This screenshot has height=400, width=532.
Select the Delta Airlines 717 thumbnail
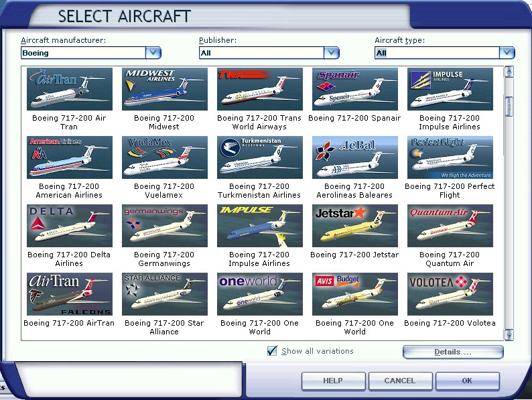[70, 226]
